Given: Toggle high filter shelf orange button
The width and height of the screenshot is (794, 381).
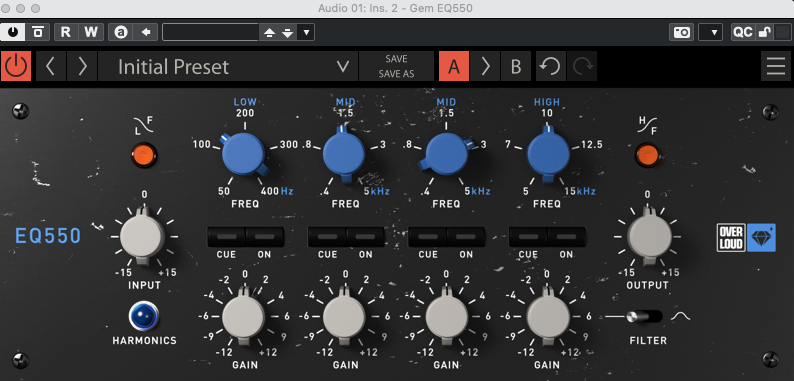Looking at the screenshot, I should (648, 155).
